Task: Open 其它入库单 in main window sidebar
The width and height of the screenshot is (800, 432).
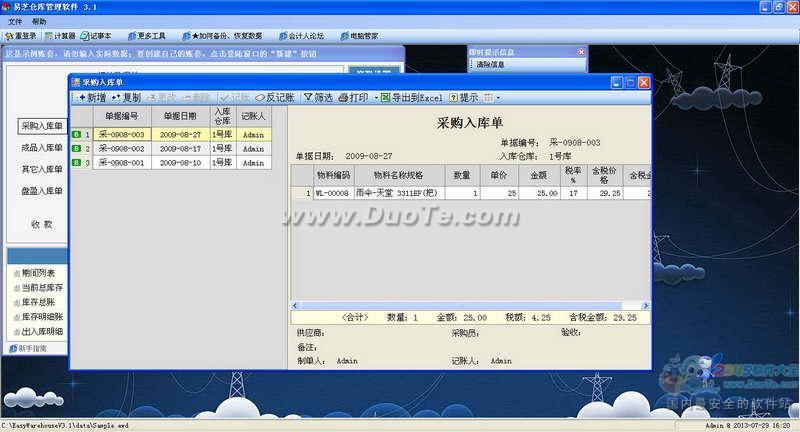Action: point(42,169)
